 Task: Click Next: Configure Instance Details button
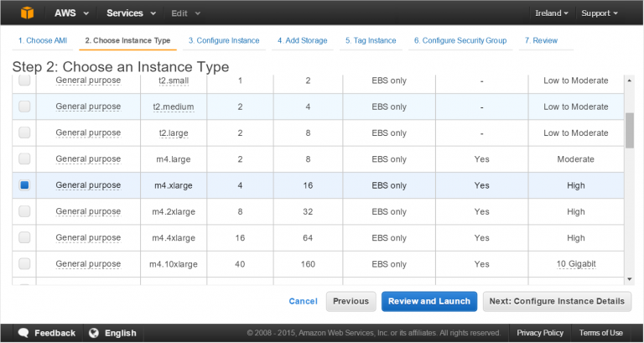[557, 302]
